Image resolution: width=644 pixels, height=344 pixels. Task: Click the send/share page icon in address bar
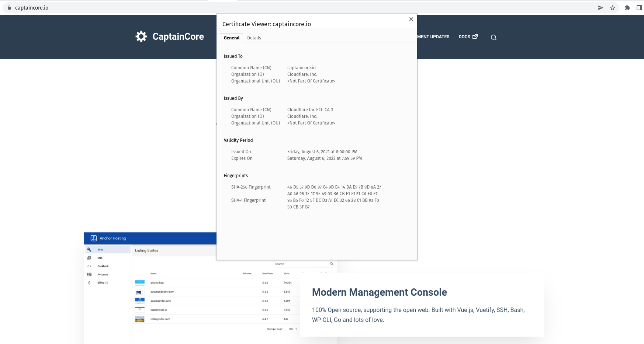601,8
